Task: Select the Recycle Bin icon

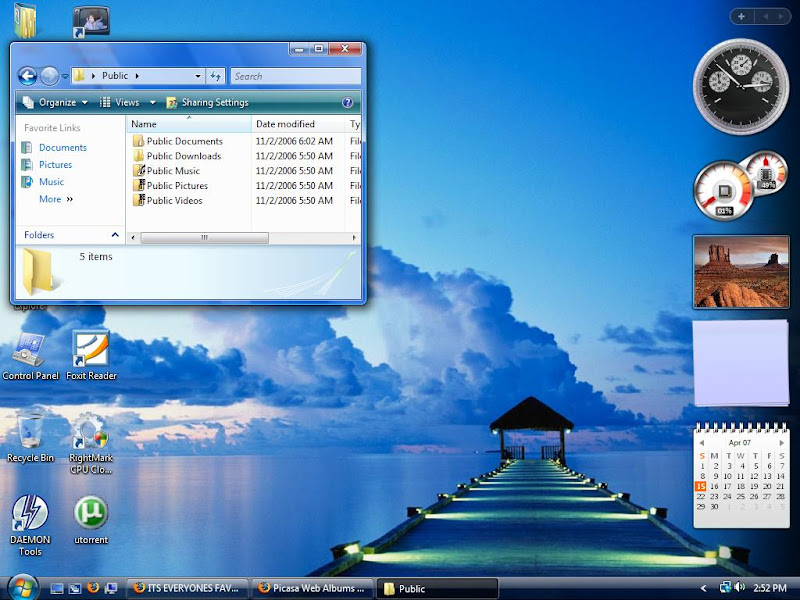Action: (x=30, y=430)
